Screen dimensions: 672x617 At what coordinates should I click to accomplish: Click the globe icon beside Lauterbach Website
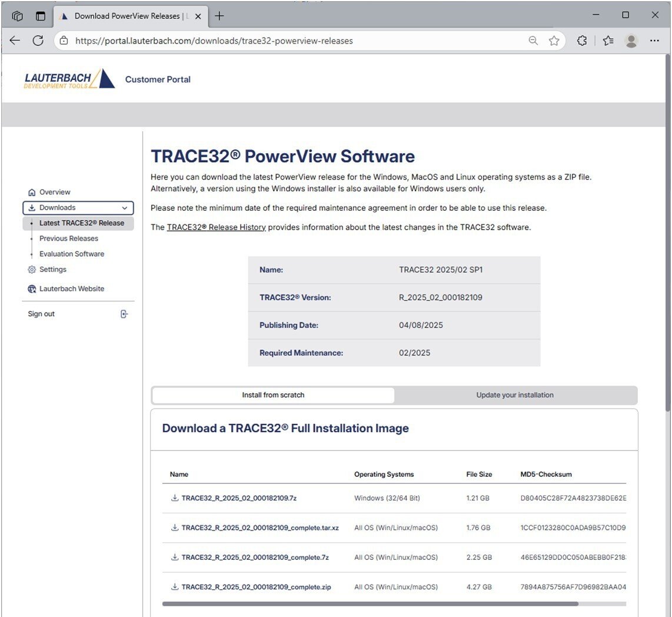point(31,288)
